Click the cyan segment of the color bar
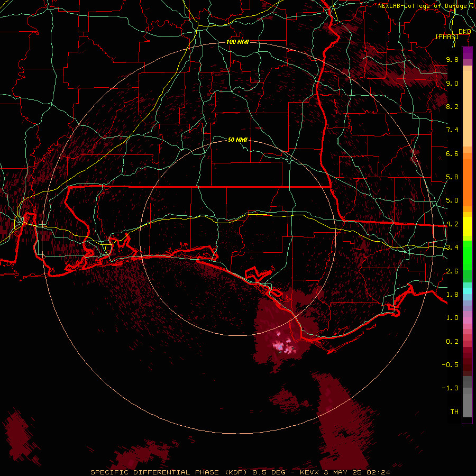Image resolution: width=476 pixels, height=476 pixels. [x=467, y=291]
